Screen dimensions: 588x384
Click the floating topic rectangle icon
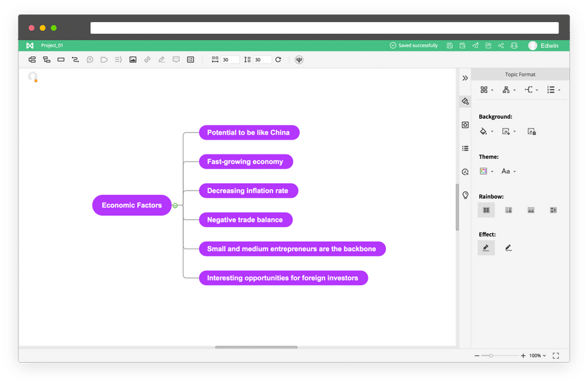61,59
